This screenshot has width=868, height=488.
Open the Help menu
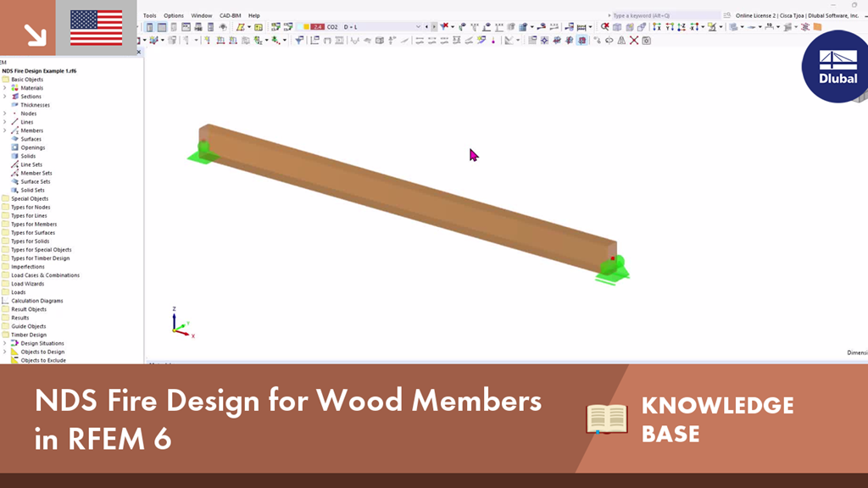[253, 15]
